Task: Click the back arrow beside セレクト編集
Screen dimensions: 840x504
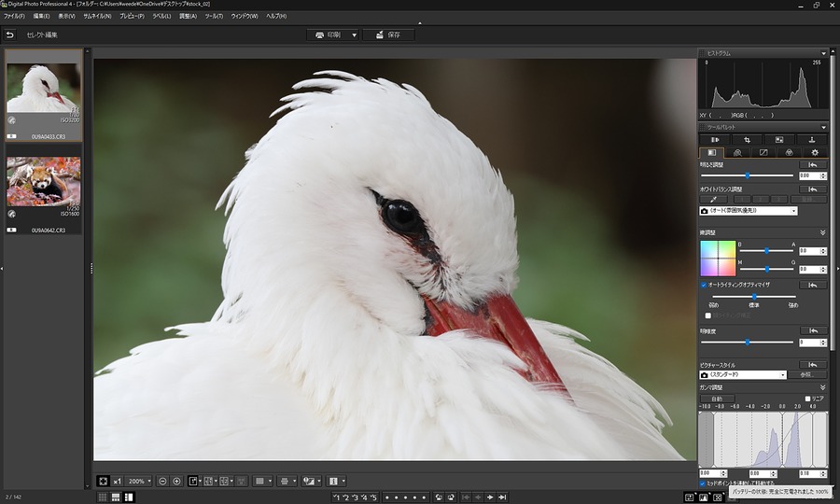Action: click(9, 35)
